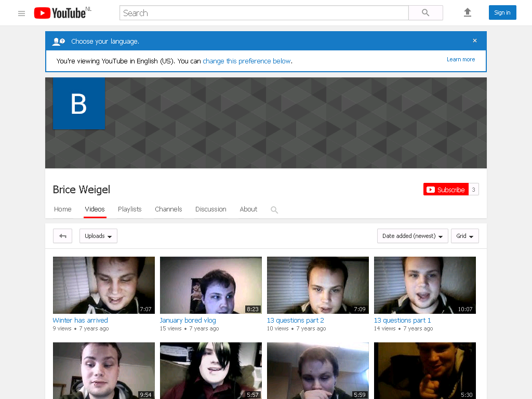This screenshot has height=399, width=532.
Task: Click the language chooser person icon
Action: pos(58,42)
